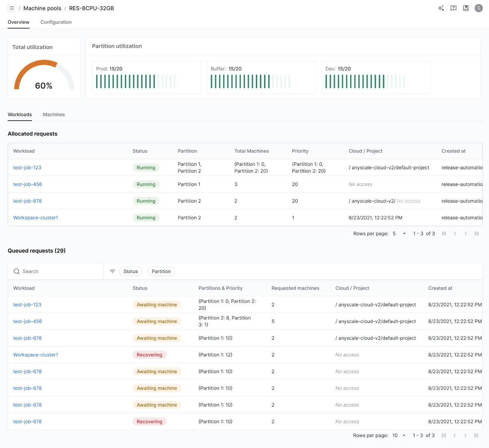Image resolution: width=489 pixels, height=448 pixels.
Task: Click the Dev partition utilization bar
Action: (x=365, y=81)
